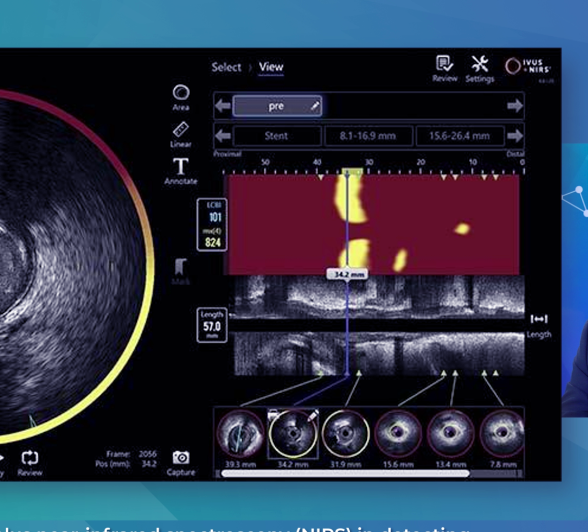Click the Mark bookmark icon
This screenshot has width=588, height=532.
(181, 271)
